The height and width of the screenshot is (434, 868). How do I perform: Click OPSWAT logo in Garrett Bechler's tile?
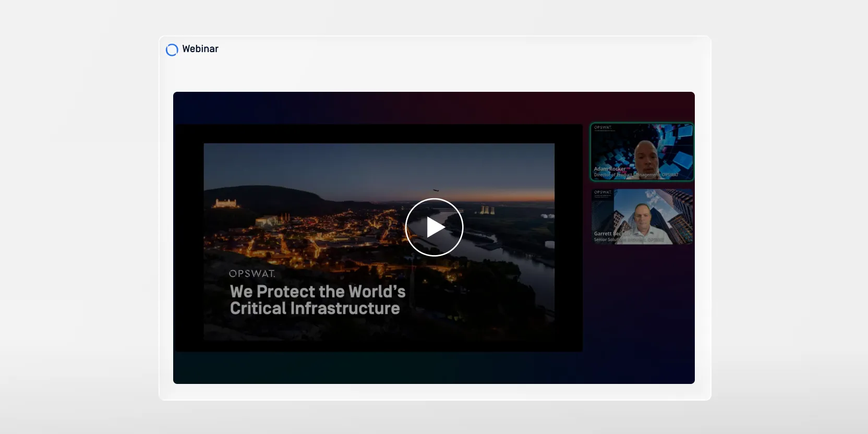(602, 192)
